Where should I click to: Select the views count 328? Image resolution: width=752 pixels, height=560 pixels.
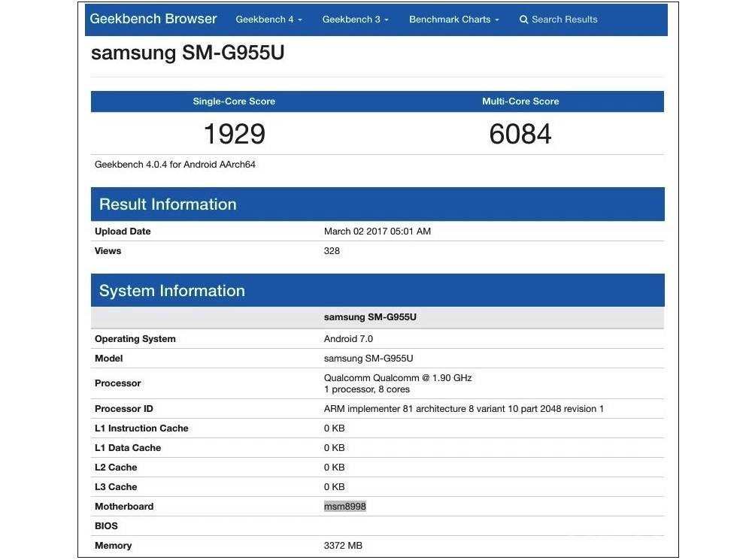(332, 251)
